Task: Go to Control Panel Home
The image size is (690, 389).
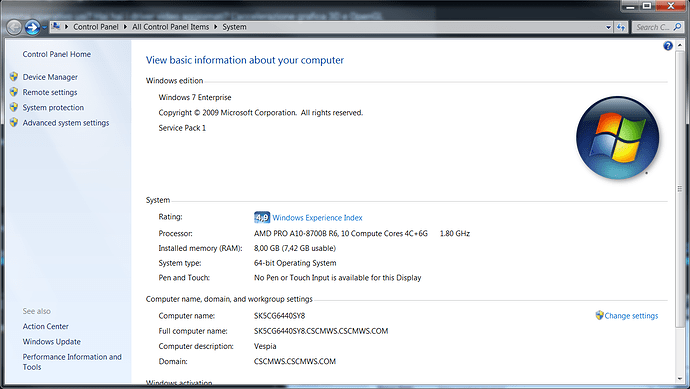Action: point(56,54)
